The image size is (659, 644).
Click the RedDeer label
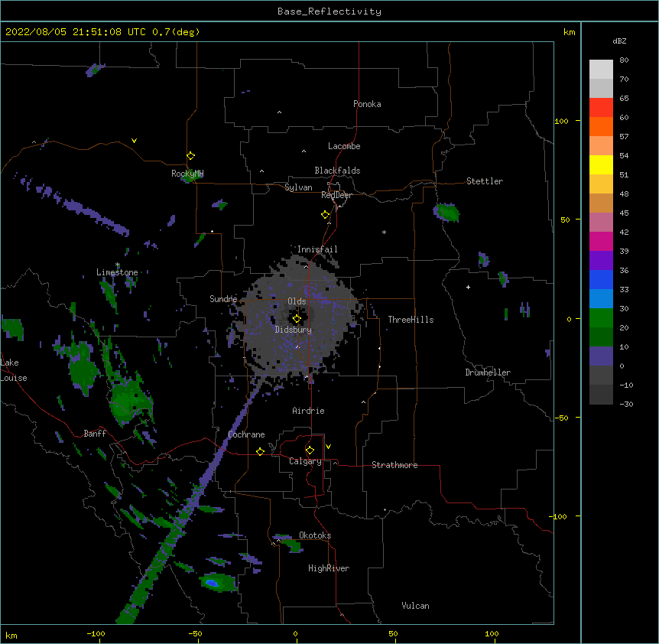click(x=336, y=195)
